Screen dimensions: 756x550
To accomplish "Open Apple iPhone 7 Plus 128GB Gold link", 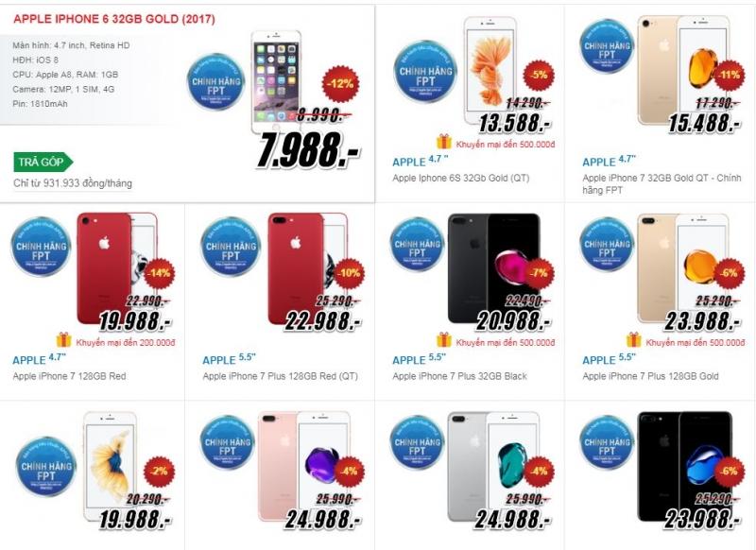I will pyautogui.click(x=650, y=376).
